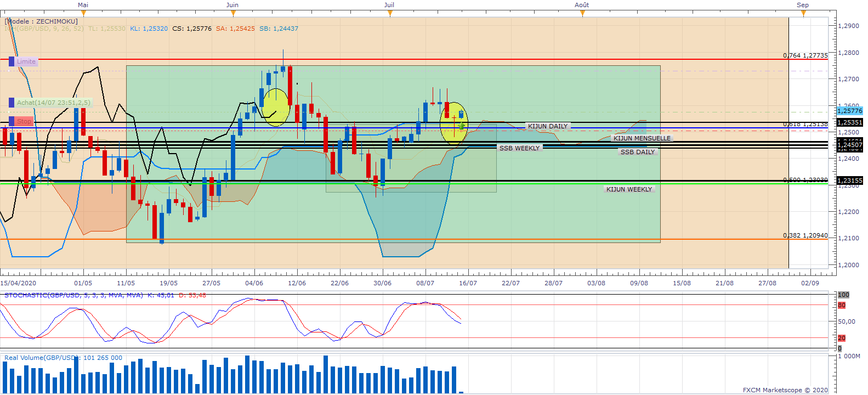Click the Modele : ZECHIMOKU template label
The height and width of the screenshot is (395, 868).
(42, 21)
